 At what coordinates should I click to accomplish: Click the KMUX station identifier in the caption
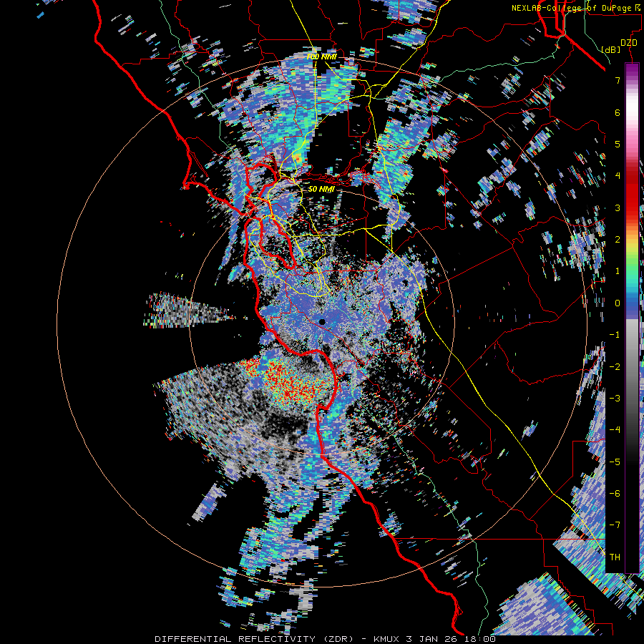point(386,639)
